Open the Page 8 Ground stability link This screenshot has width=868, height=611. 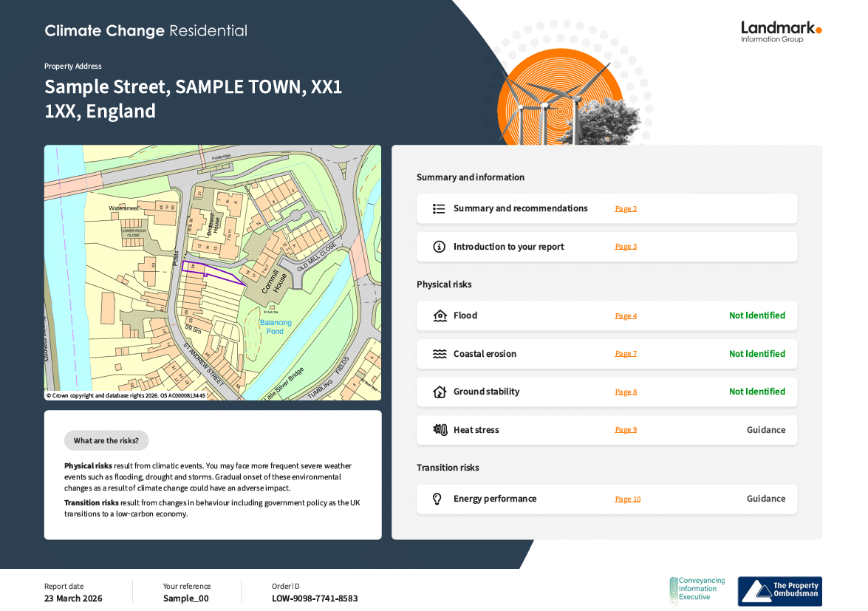click(x=626, y=392)
